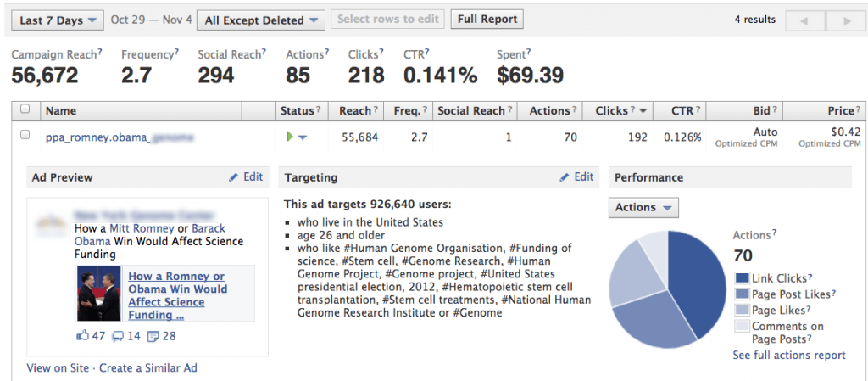
Task: Click the comments bubble icon showing 14
Action: click(x=117, y=335)
